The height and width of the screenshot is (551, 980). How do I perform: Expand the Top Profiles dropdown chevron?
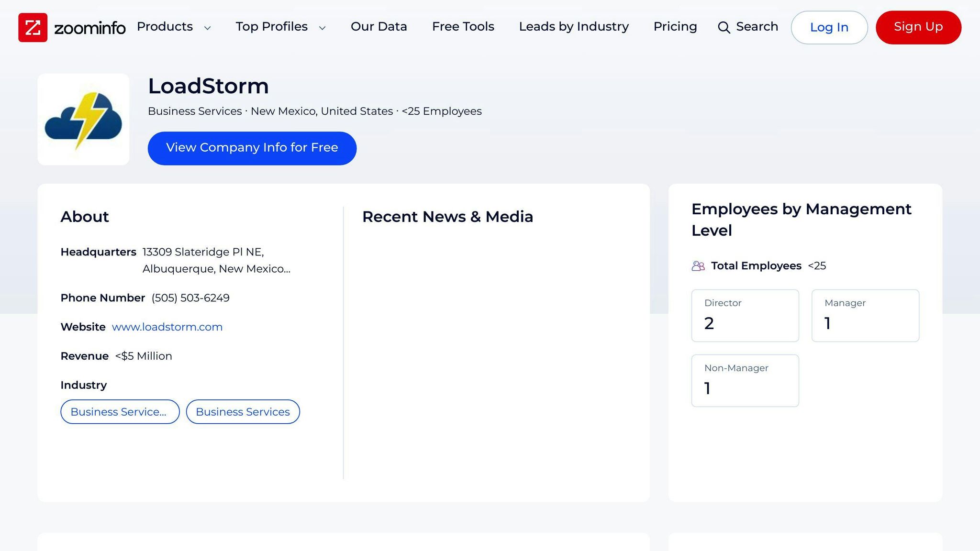point(322,28)
